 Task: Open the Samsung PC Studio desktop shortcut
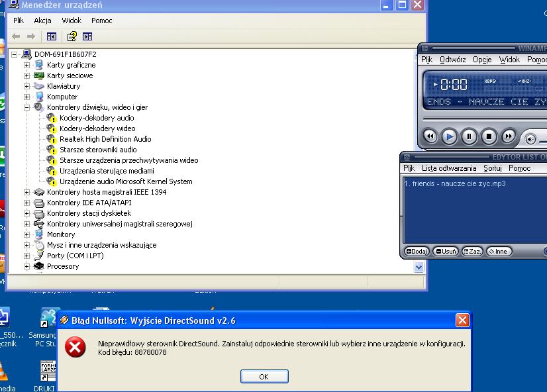pos(47,327)
